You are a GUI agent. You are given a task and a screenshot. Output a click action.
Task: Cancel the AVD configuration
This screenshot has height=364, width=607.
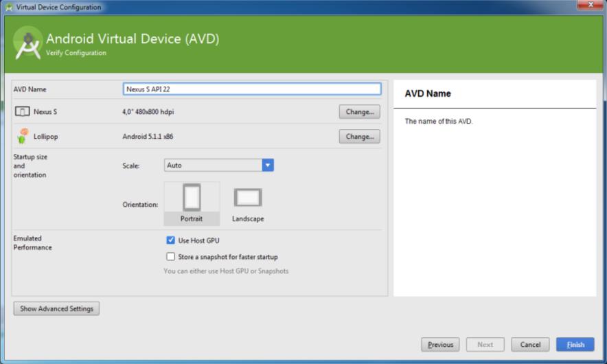coord(530,344)
